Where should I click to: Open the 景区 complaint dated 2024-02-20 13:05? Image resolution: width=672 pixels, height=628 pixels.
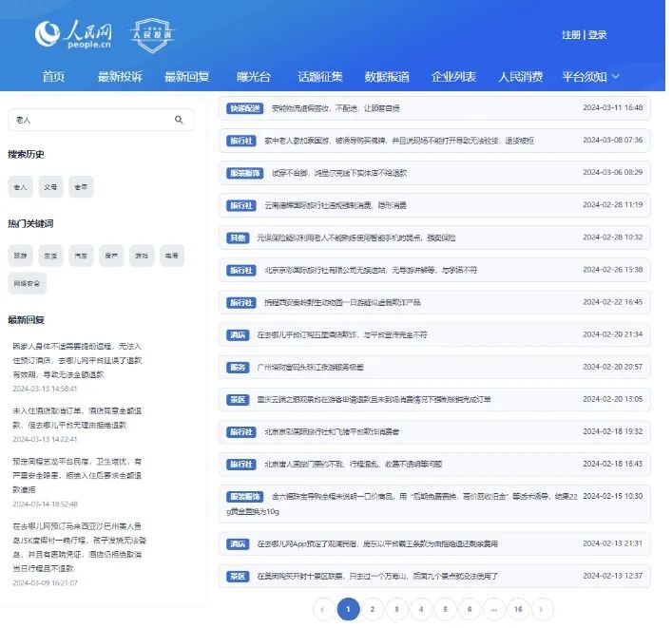click(434, 400)
